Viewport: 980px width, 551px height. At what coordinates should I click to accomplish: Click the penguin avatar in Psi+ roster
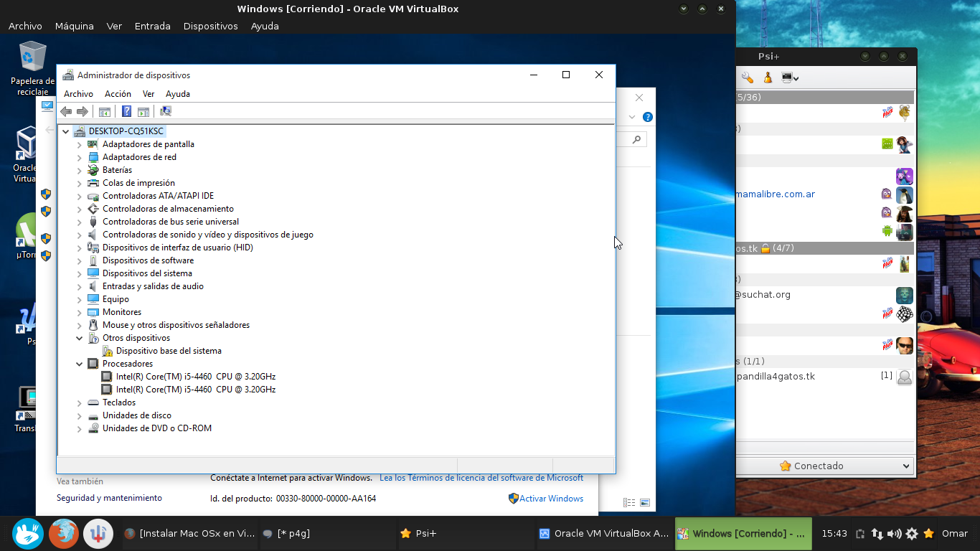[x=905, y=195]
